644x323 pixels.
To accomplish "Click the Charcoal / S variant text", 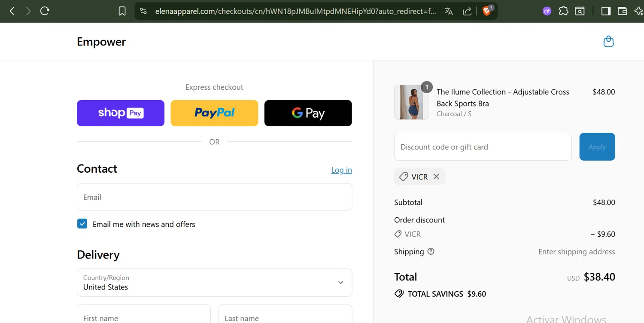I will click(x=454, y=114).
